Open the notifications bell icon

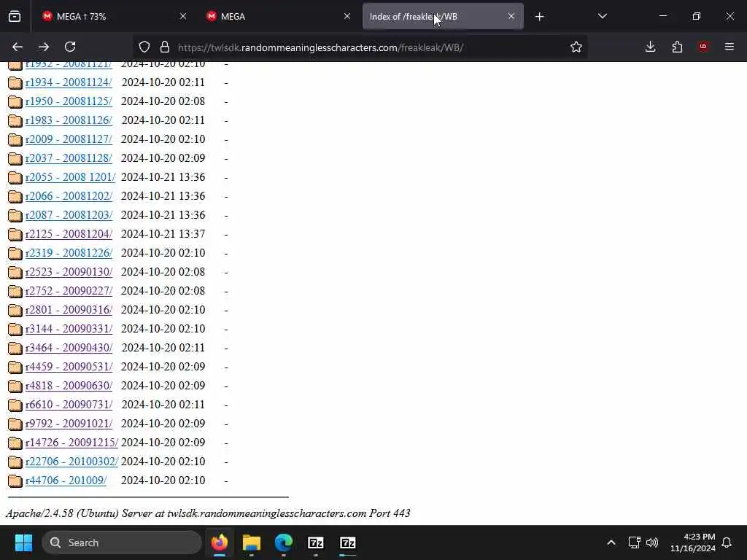(727, 542)
